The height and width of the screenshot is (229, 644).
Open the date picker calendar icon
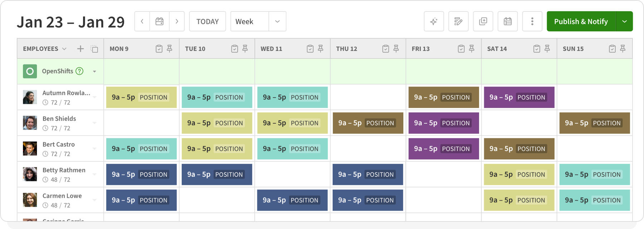tap(160, 21)
